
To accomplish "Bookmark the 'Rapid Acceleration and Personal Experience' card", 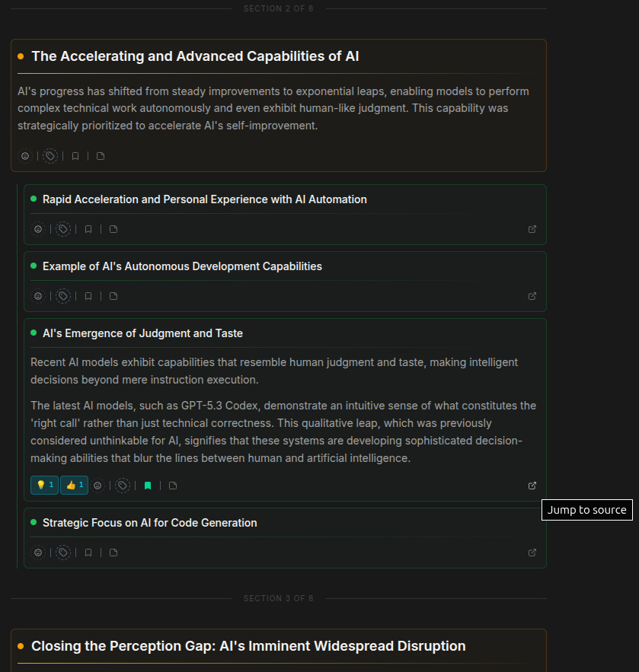I will (x=88, y=229).
